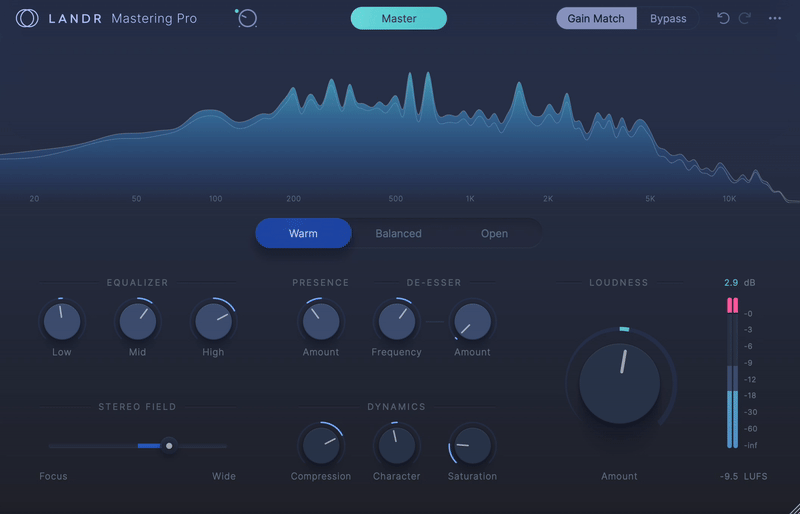
Task: Click the STEREO FIELD section heading
Action: [137, 406]
